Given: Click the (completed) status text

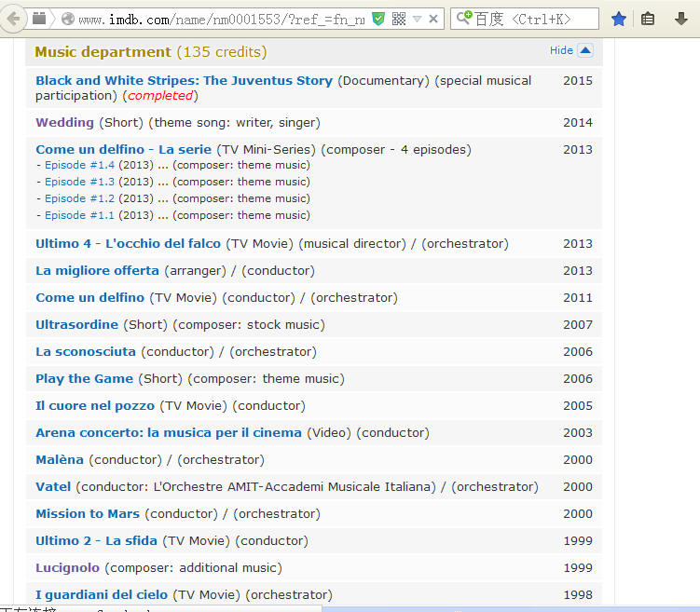Looking at the screenshot, I should tap(160, 96).
